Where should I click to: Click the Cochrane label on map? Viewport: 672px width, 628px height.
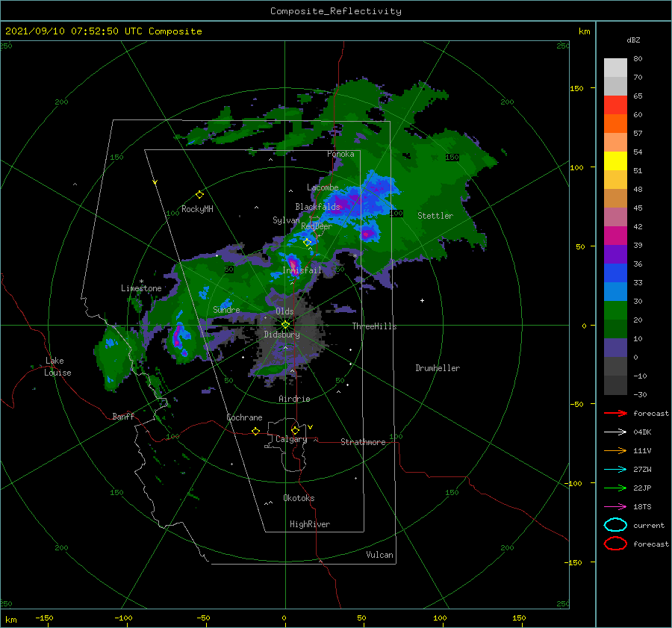point(244,417)
